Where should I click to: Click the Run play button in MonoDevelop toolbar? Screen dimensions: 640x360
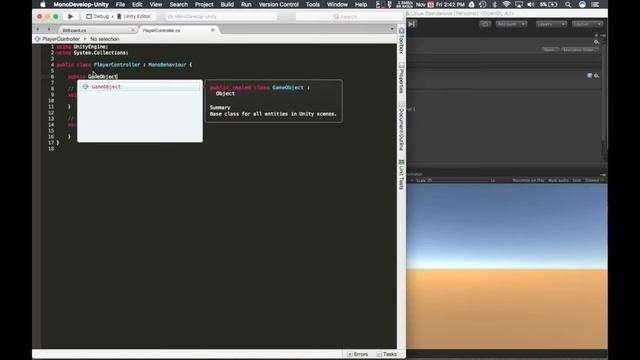(x=70, y=16)
